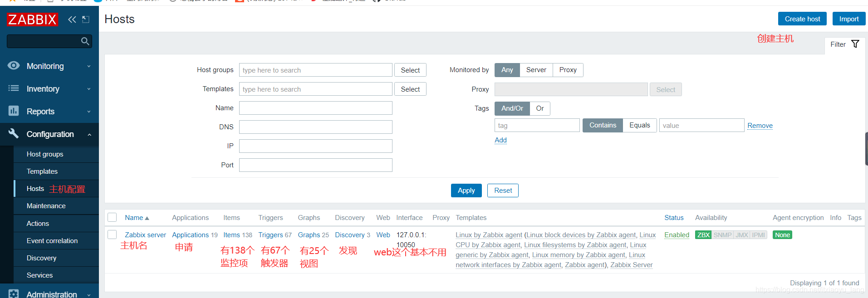Open the Zabbix Server template link
Screen dimensions: 868x298
(631, 265)
